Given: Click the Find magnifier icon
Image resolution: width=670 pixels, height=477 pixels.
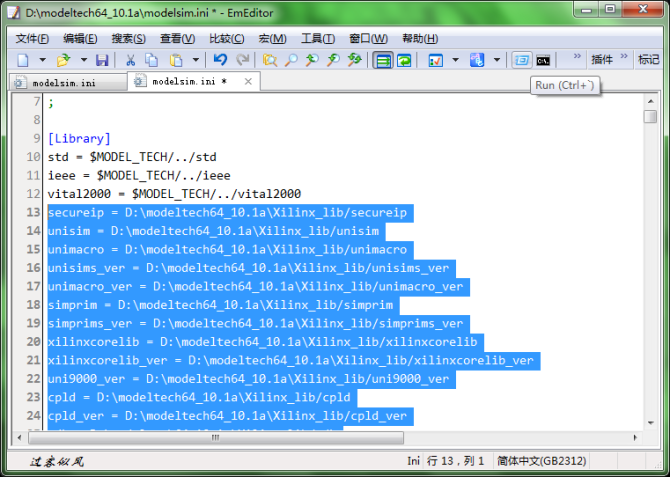Looking at the screenshot, I should 291,60.
